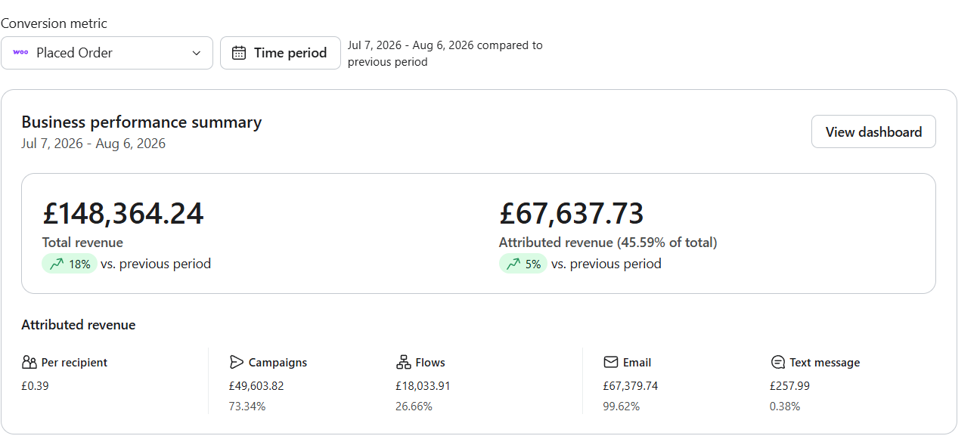980x439 pixels.
Task: Click the Attributed revenue section heading
Action: tap(79, 325)
